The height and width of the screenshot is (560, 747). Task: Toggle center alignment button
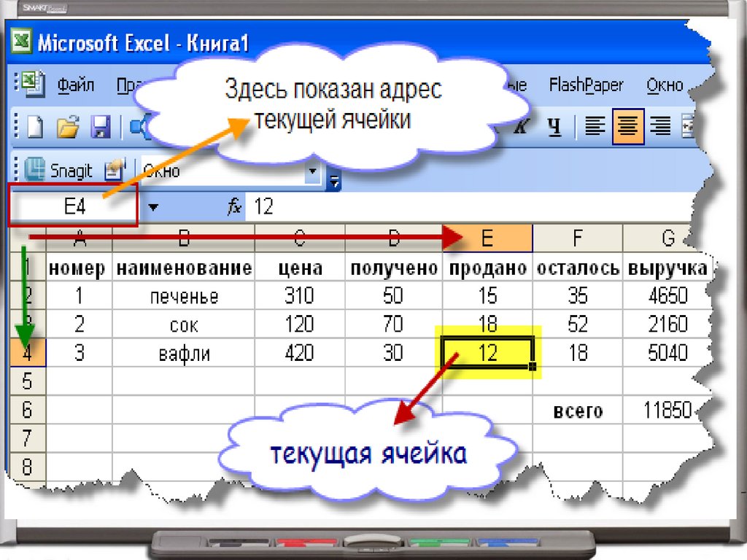[628, 127]
